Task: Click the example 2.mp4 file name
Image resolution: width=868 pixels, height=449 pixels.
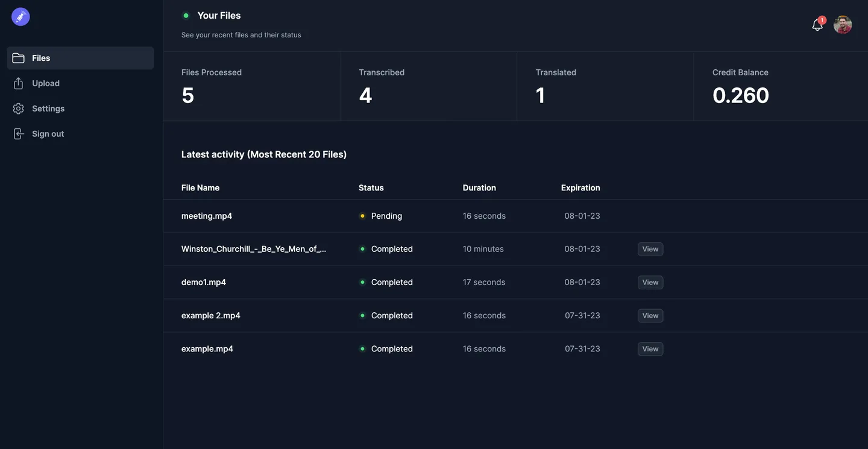Action: coord(211,315)
